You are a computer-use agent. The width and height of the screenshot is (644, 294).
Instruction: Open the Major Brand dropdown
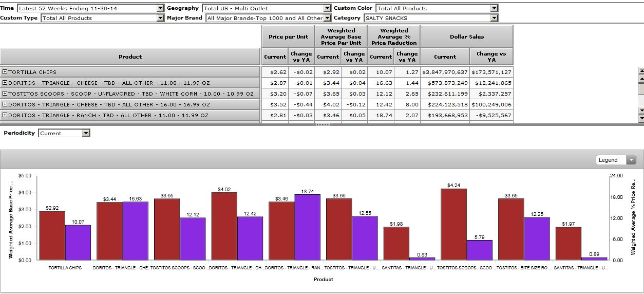(x=327, y=18)
